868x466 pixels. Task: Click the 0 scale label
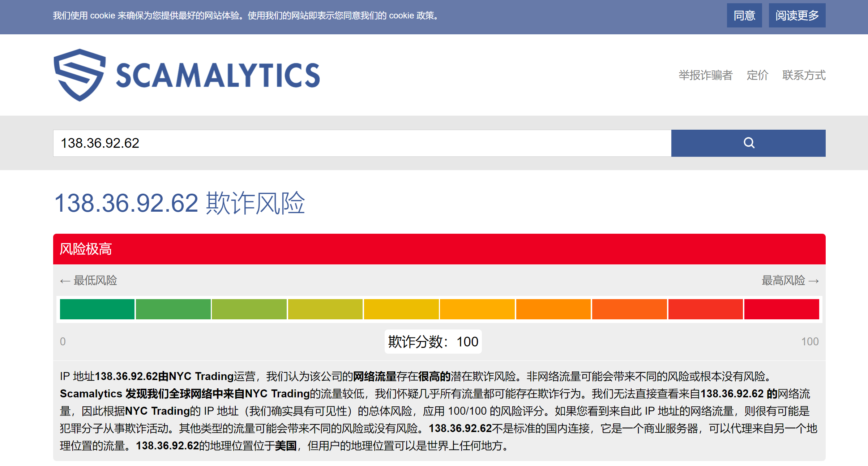[63, 341]
